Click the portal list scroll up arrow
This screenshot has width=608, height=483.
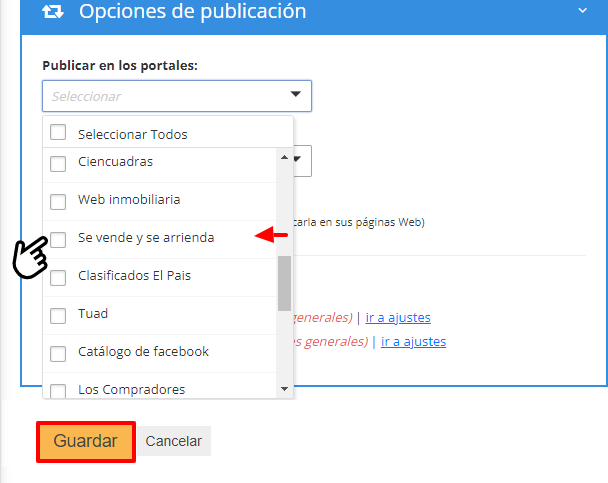click(284, 157)
